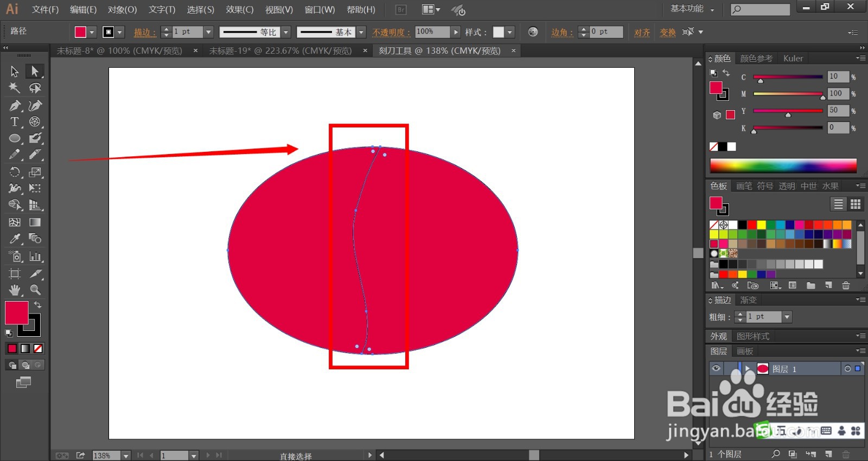Click the 描边 link in control bar

(145, 33)
